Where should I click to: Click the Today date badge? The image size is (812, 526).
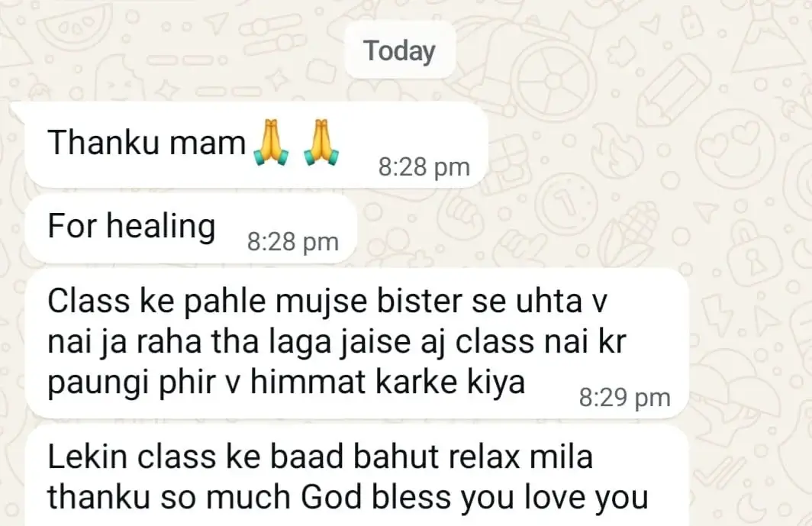point(400,51)
